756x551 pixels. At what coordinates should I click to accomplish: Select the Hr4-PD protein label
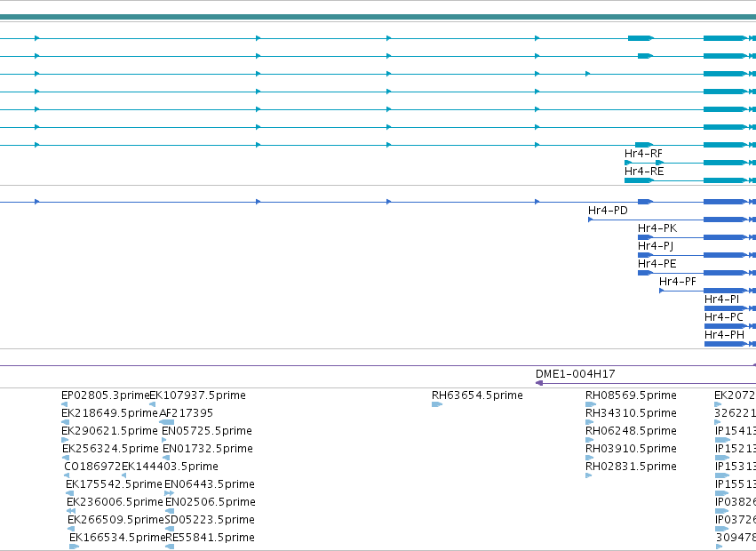(608, 211)
